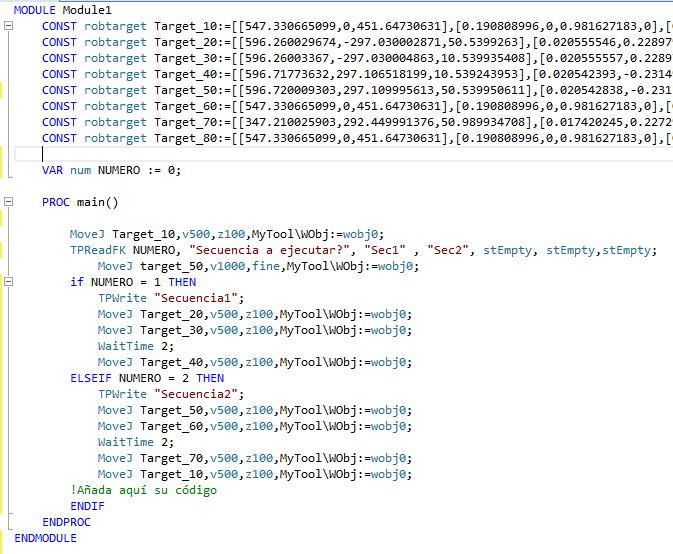This screenshot has height=554, width=673.
Task: Click 'VAR num NUMERO := 0;' line
Action: click(112, 170)
